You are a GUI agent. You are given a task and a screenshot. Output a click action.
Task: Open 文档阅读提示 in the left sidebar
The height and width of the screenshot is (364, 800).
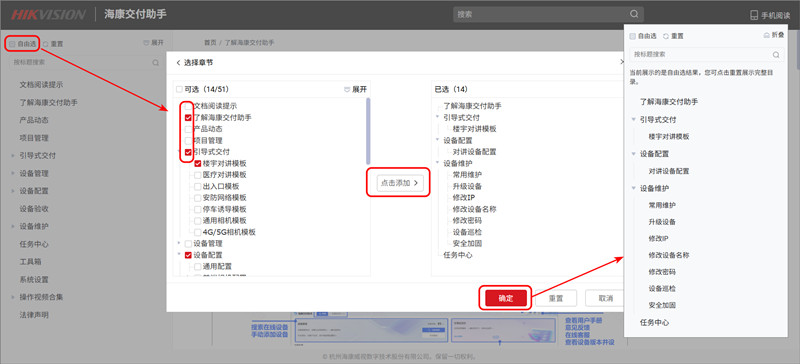41,85
